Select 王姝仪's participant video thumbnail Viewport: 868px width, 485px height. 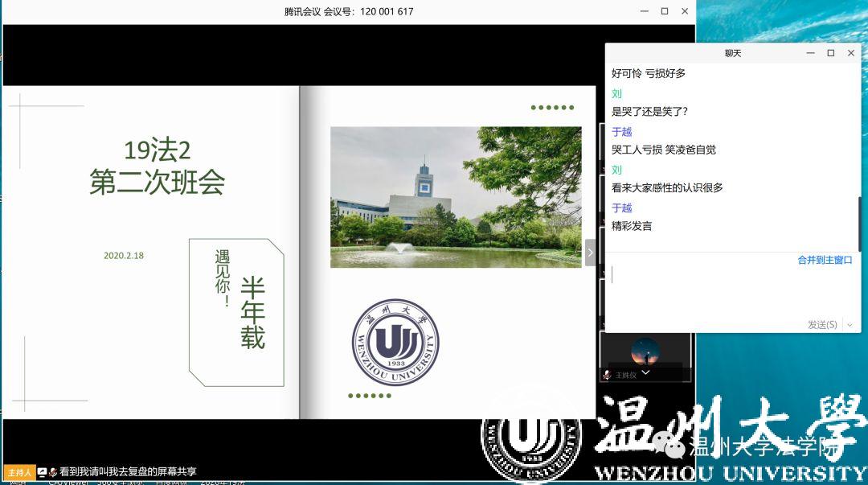point(645,352)
